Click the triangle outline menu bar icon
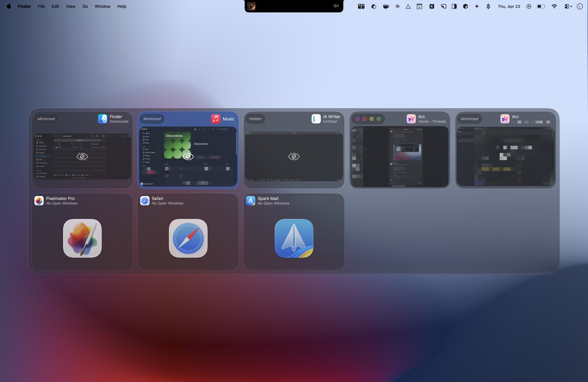The width and height of the screenshot is (588, 382). (x=408, y=6)
